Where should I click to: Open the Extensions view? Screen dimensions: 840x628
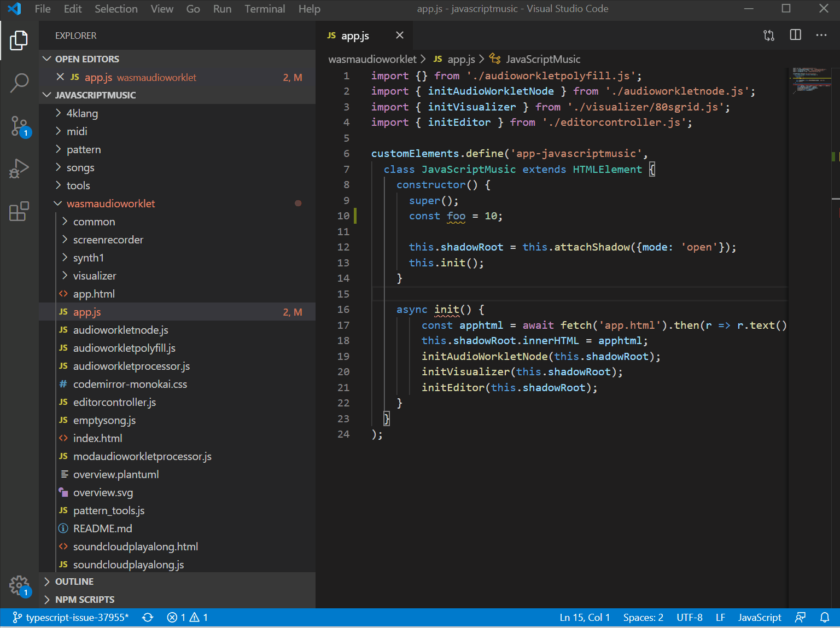[19, 211]
